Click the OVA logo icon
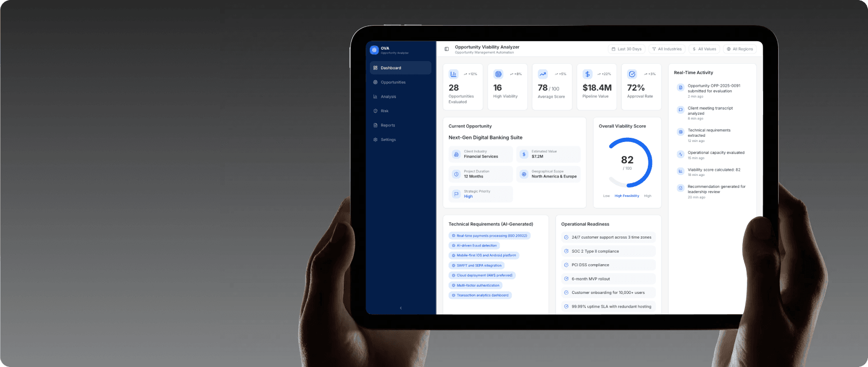This screenshot has width=868, height=367. 374,50
